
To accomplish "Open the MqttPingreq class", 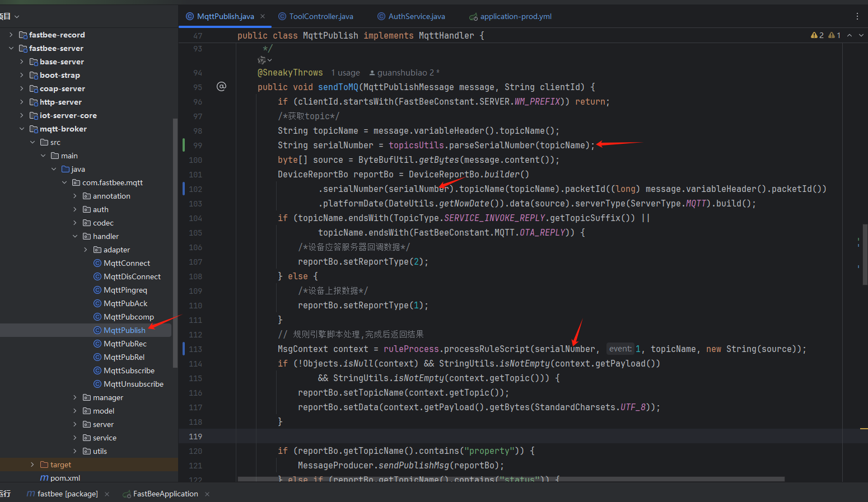I will [120, 290].
